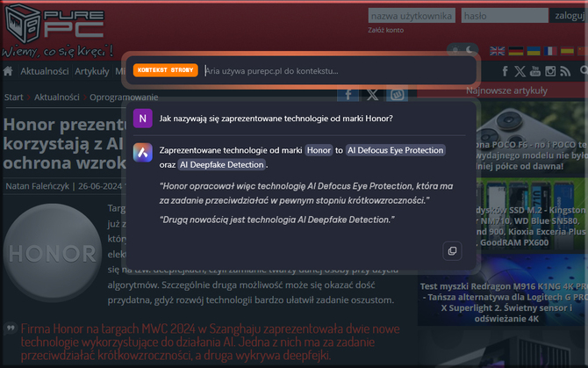The height and width of the screenshot is (368, 588).
Task: Switch language with the Ukrainian flag
Action: click(x=534, y=51)
